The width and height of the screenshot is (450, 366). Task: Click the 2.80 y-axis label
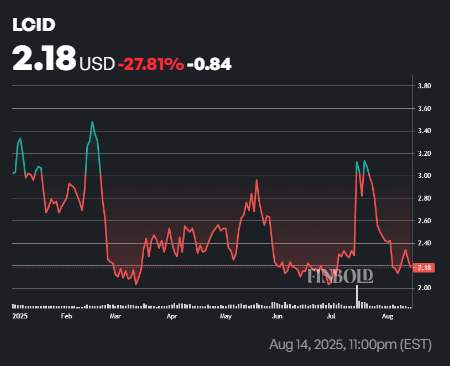point(425,198)
